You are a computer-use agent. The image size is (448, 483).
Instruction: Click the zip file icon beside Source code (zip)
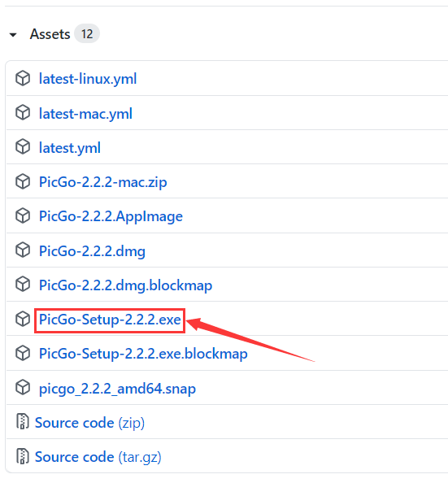pos(23,422)
